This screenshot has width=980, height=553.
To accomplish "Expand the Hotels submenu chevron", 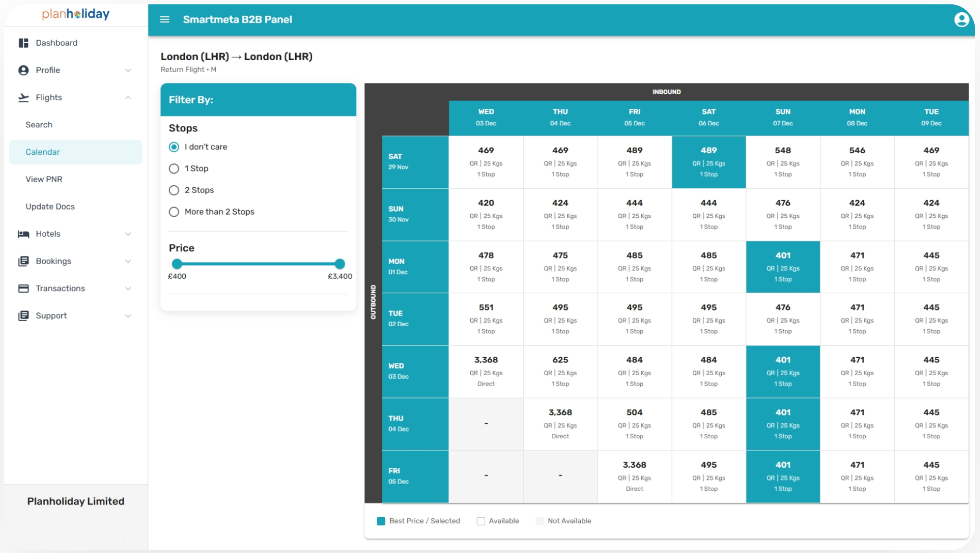I will coord(128,234).
